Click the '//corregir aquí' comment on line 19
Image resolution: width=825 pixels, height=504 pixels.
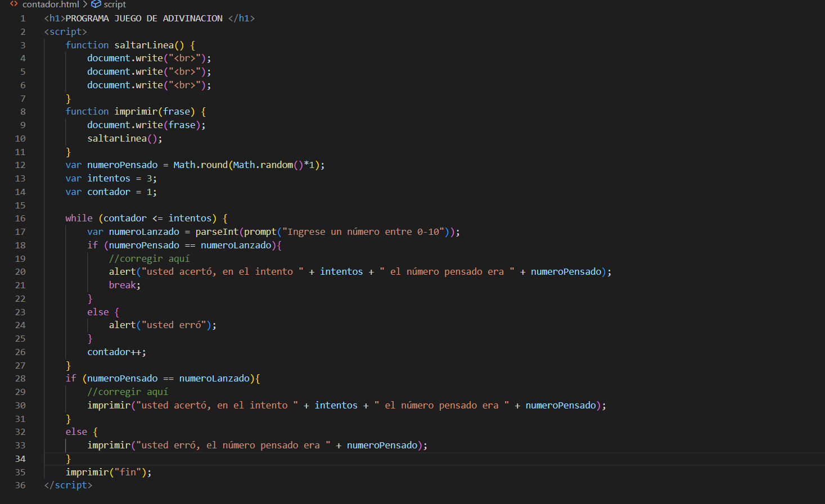(150, 259)
